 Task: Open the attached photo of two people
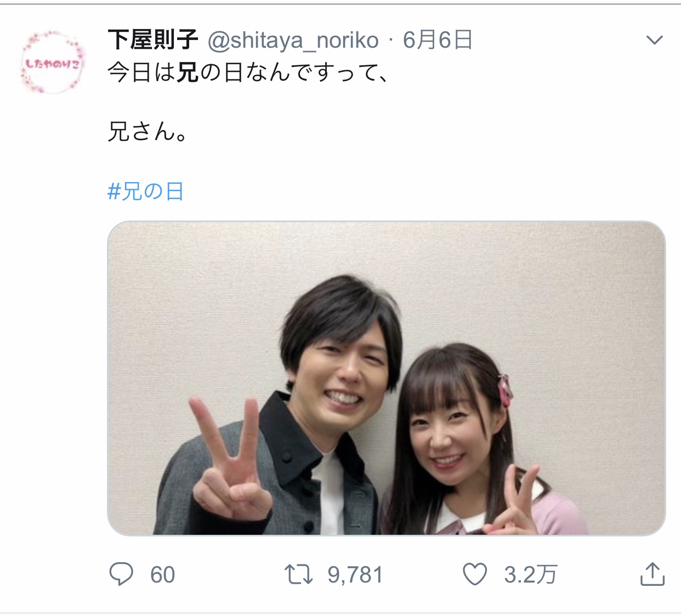point(387,378)
